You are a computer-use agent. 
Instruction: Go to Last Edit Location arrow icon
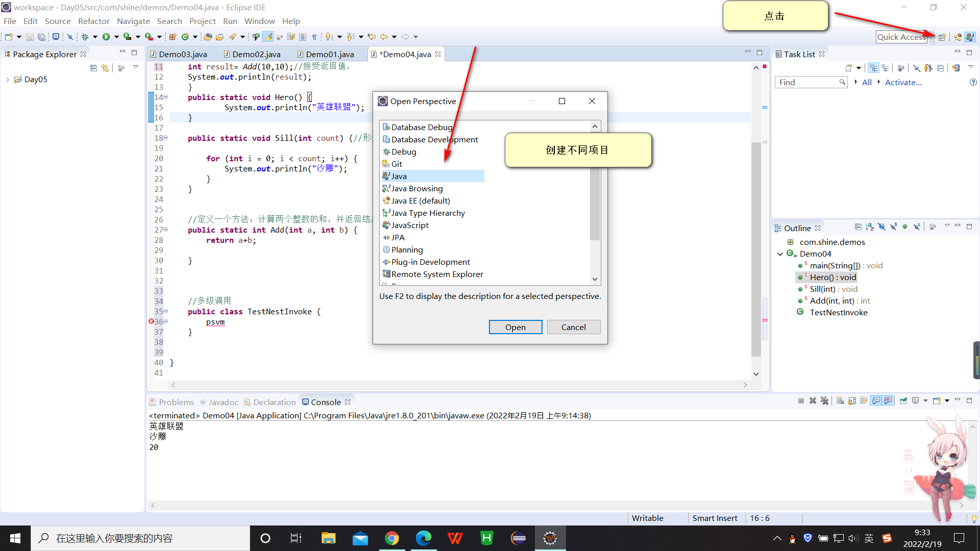point(372,37)
